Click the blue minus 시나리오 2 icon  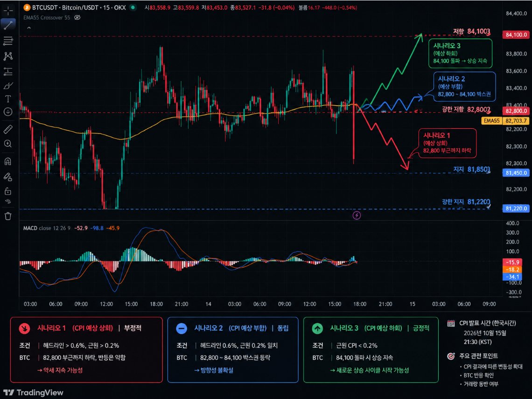(182, 328)
